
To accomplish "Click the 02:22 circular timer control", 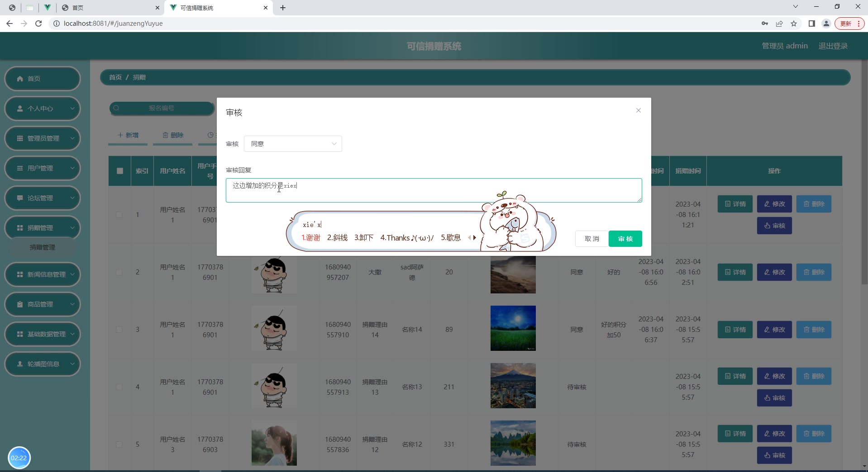I will pyautogui.click(x=19, y=458).
